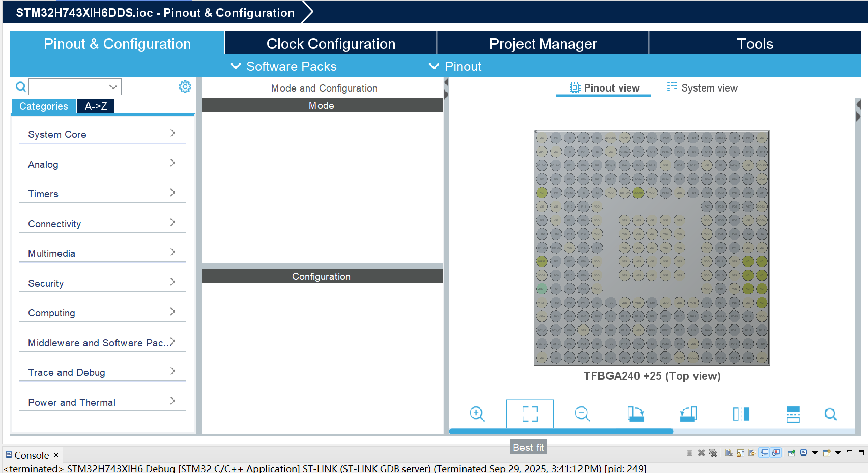Screen dimensions: 868x473
Task: Open the Pinout dropdown menu
Action: pos(455,66)
